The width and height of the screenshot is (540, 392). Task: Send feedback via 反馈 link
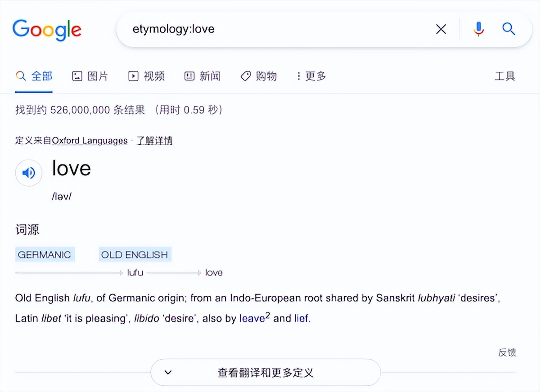[508, 352]
